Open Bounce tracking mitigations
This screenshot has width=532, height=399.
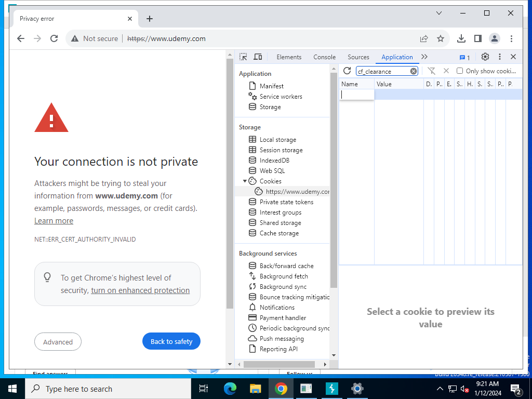pos(294,297)
